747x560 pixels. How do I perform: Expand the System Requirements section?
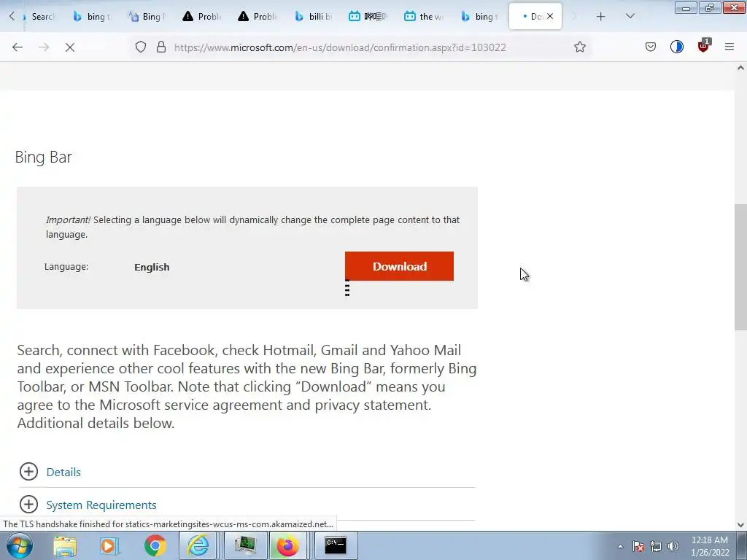point(28,505)
